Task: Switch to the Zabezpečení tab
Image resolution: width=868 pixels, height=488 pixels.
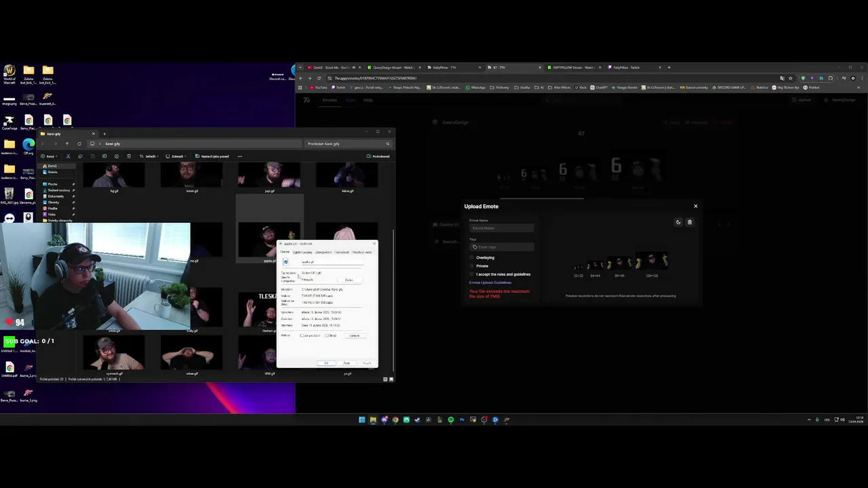Action: point(323,252)
